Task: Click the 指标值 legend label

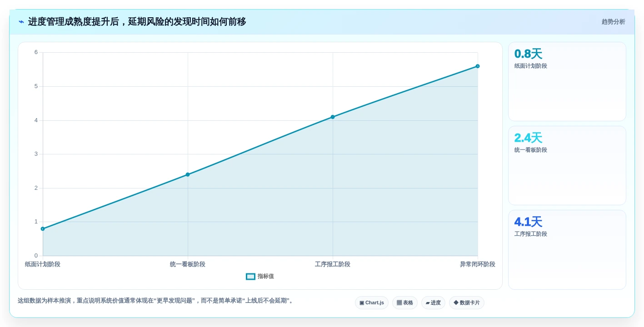Action: [266, 276]
